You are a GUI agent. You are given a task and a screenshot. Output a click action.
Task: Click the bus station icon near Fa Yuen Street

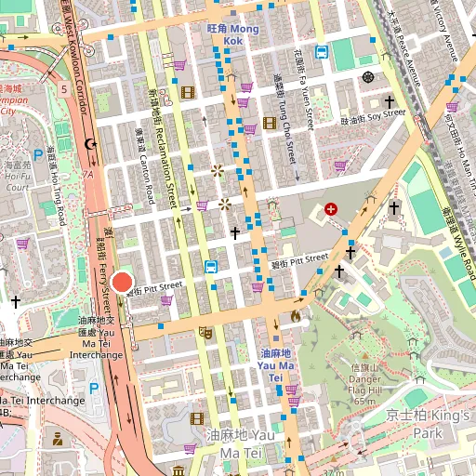click(322, 52)
